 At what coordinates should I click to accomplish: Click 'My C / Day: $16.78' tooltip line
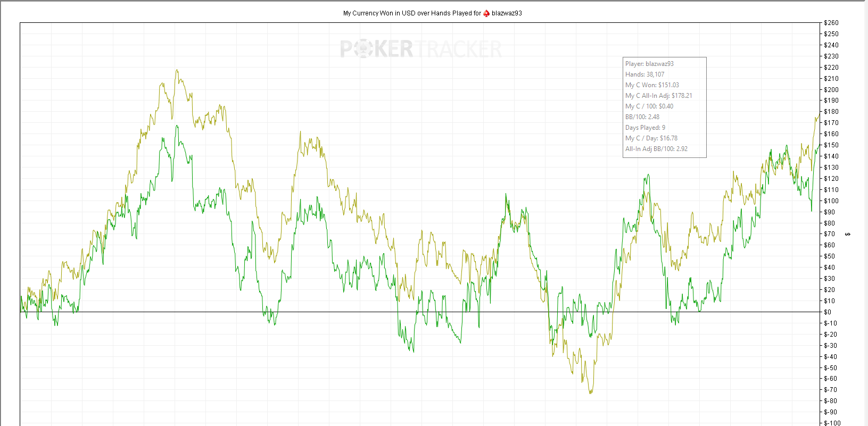(651, 138)
